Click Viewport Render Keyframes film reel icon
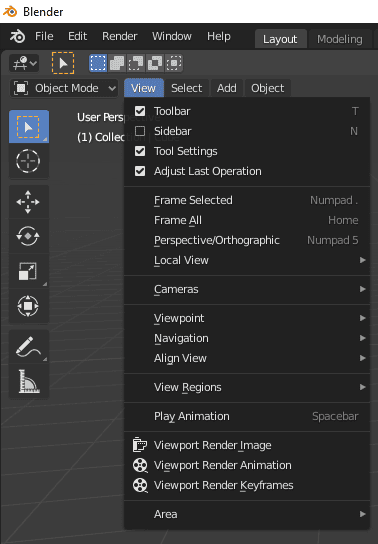Screen dimensions: 378x544 (x=140, y=485)
